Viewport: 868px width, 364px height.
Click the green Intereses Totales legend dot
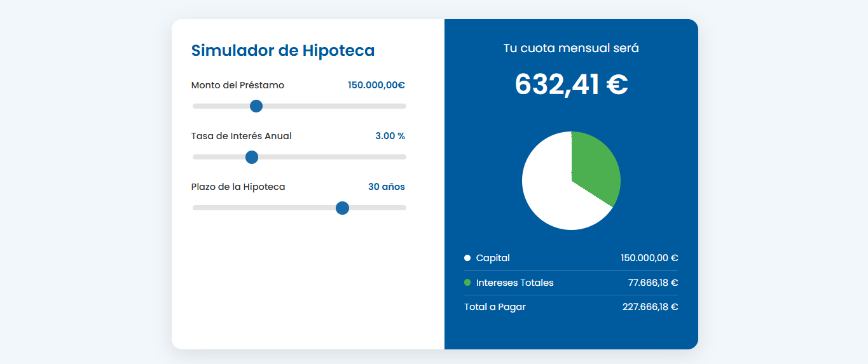coord(467,283)
